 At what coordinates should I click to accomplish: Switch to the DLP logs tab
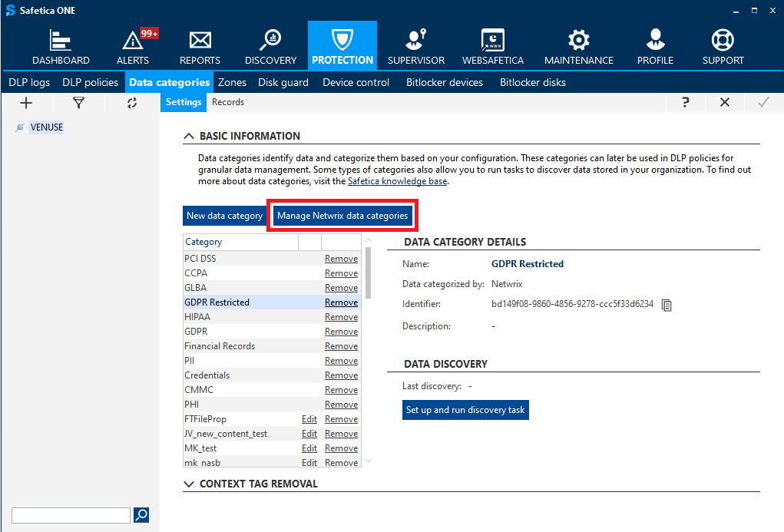click(29, 82)
